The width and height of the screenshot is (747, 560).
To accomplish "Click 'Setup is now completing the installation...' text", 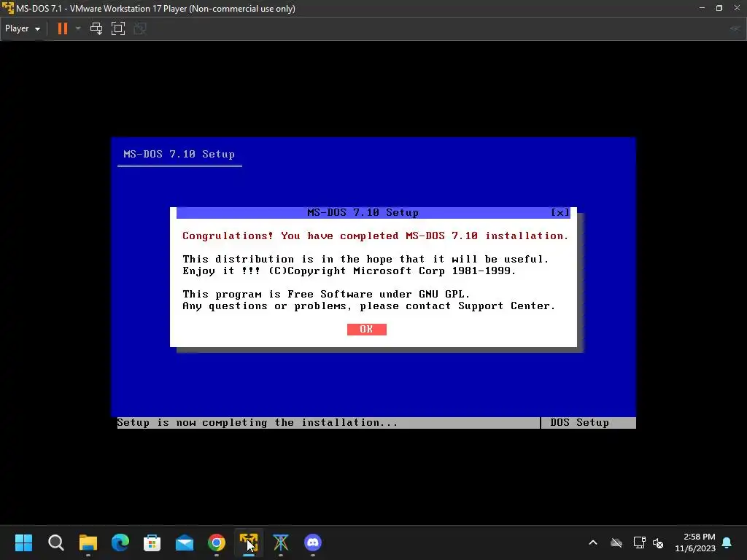I will [258, 422].
